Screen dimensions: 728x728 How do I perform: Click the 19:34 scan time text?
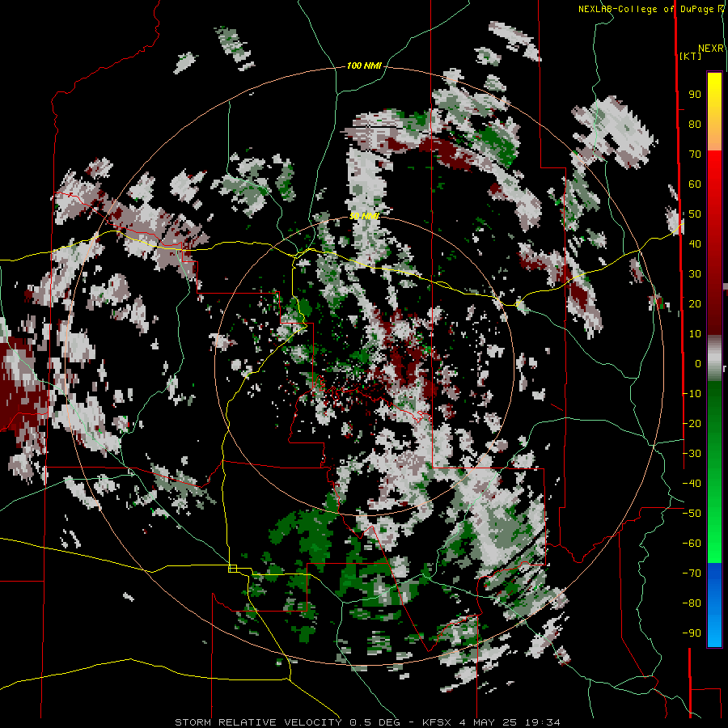pyautogui.click(x=542, y=722)
